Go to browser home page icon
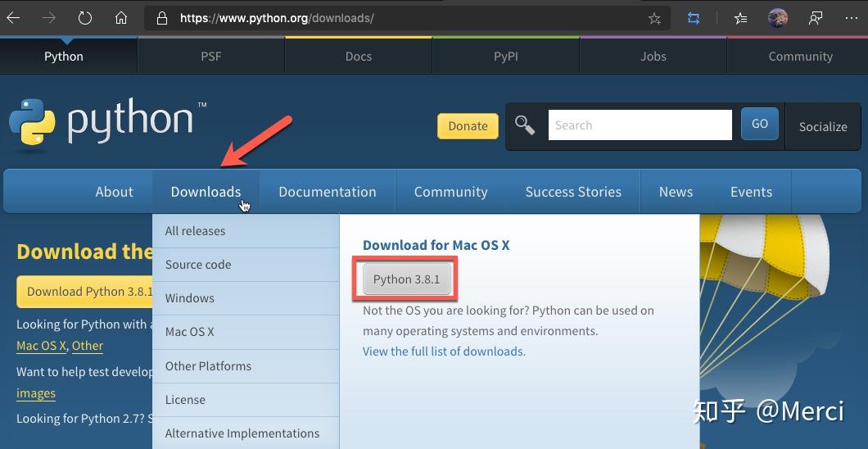Viewport: 868px width, 449px height. 121,18
